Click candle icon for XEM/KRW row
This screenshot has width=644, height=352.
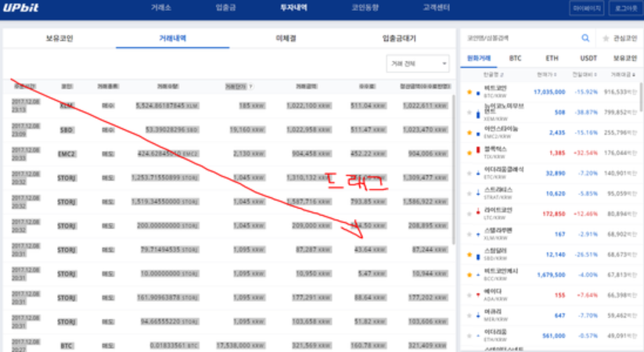tap(477, 113)
